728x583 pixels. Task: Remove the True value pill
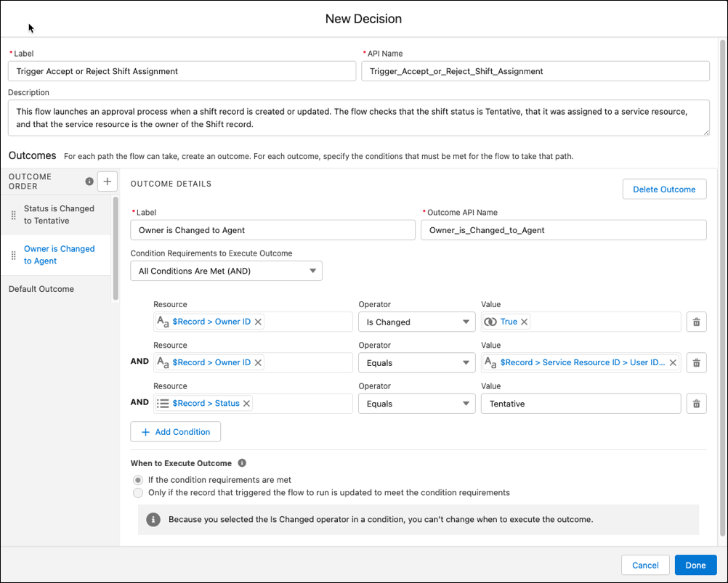click(x=524, y=322)
